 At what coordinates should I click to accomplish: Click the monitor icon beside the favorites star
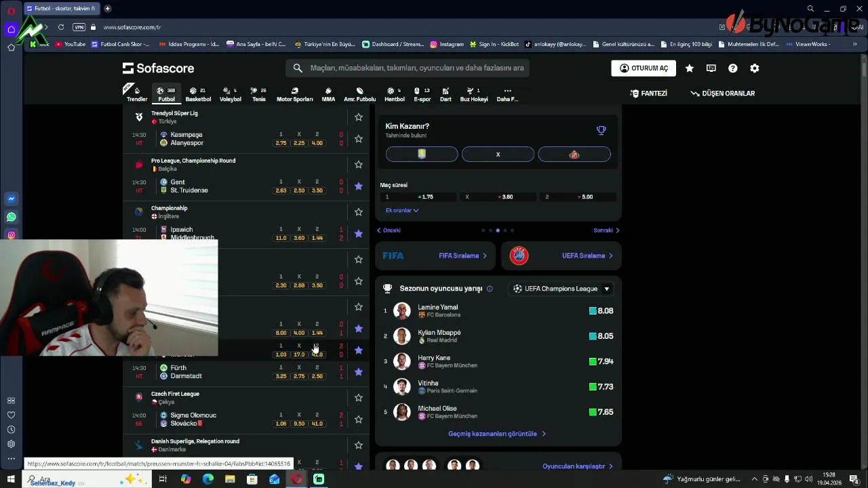[x=711, y=68]
